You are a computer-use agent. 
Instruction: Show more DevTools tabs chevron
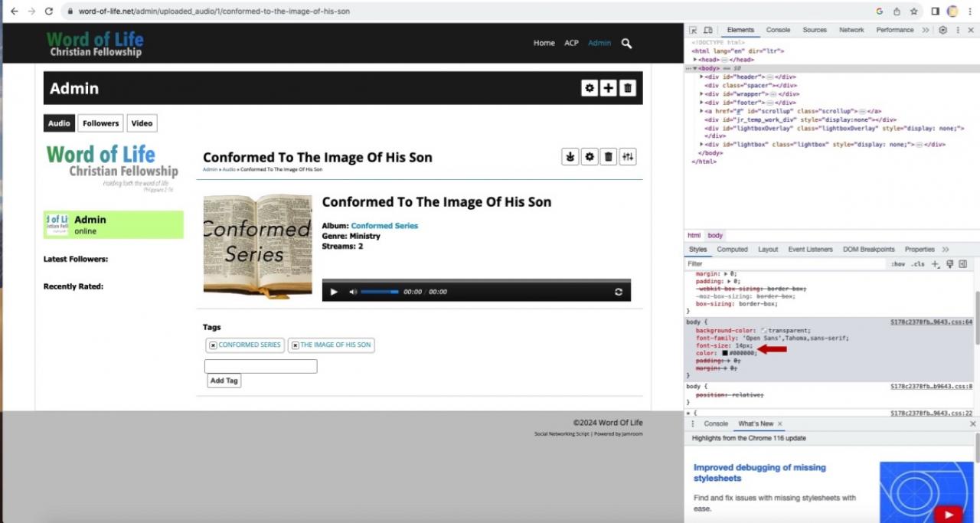coord(926,30)
